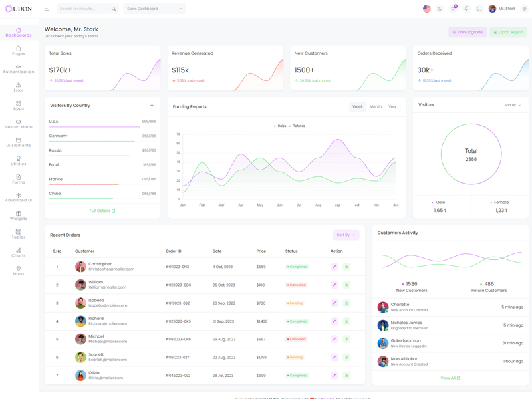
Task: Click the Plan Upgrade button
Action: tap(467, 32)
